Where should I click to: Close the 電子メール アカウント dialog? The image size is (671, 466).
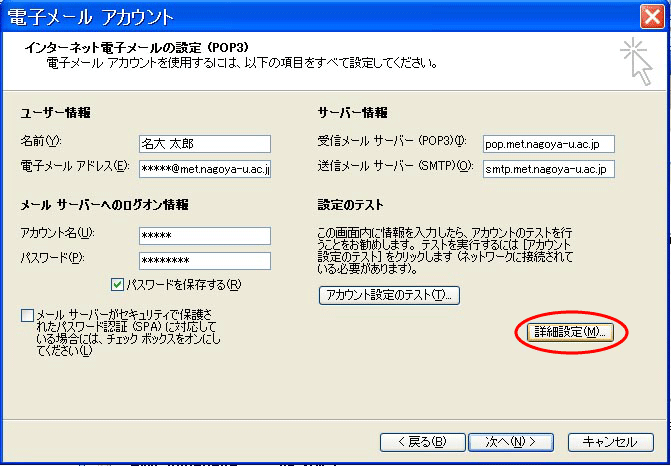[x=652, y=17]
